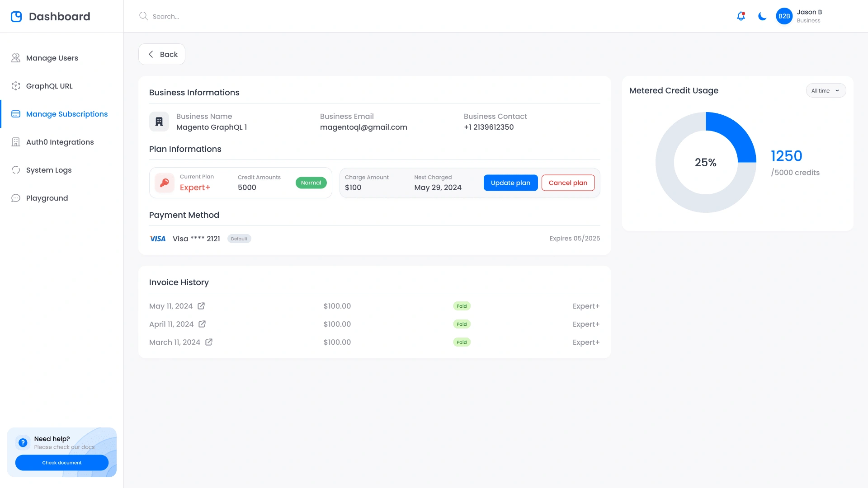868x488 pixels.
Task: Go to GraphQL URL page
Action: [x=49, y=86]
